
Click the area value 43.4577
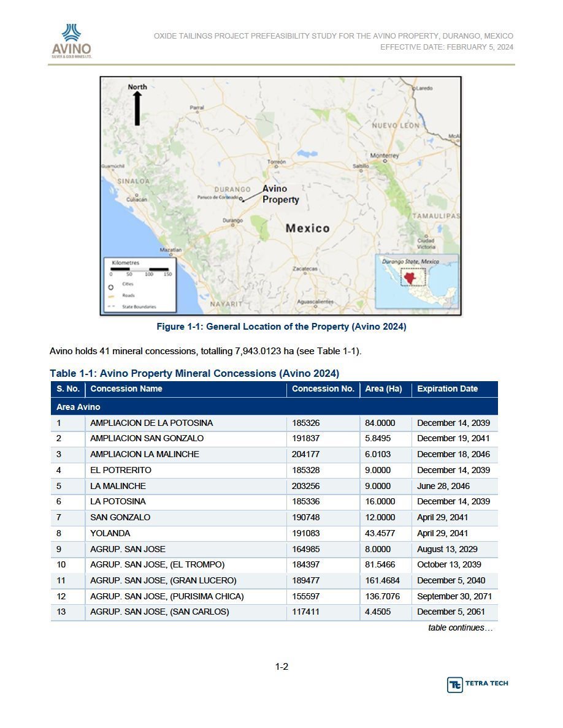(x=380, y=533)
